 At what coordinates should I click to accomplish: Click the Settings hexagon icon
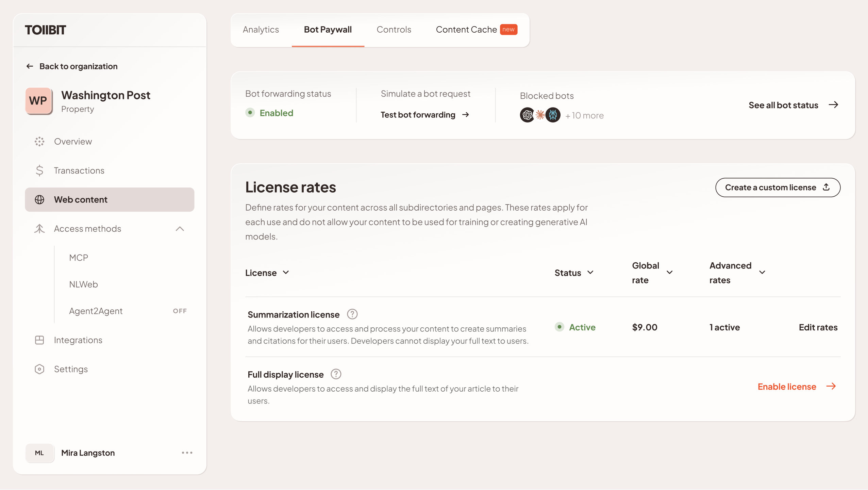[39, 369]
